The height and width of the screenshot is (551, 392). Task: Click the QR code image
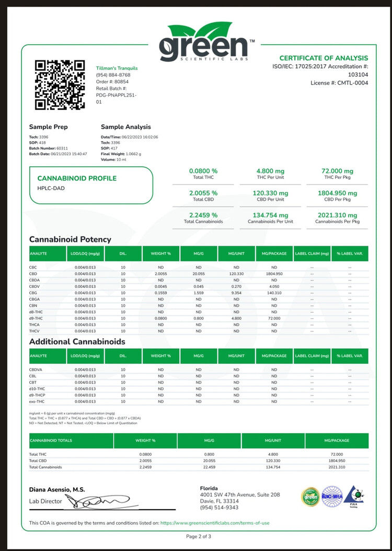coord(60,85)
